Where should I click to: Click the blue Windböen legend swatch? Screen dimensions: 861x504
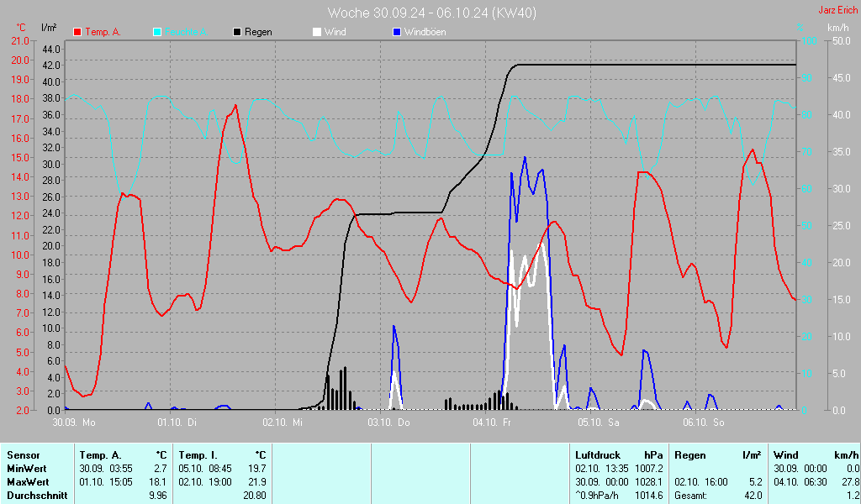tap(397, 32)
